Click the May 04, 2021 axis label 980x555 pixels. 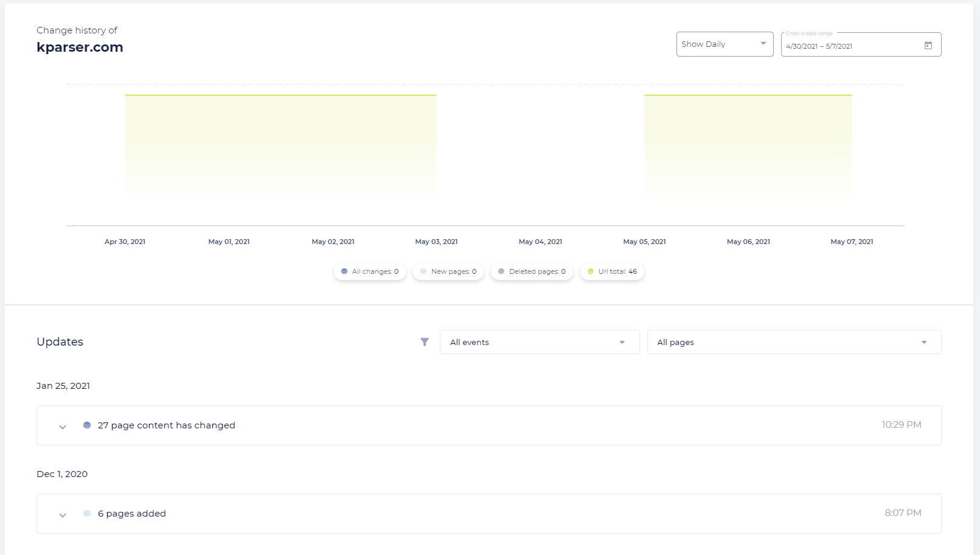(540, 242)
